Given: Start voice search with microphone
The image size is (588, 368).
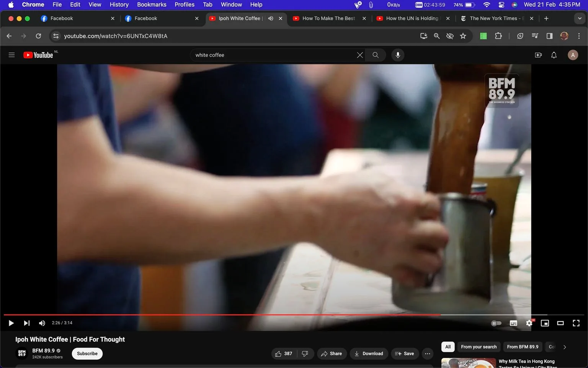Looking at the screenshot, I should tap(398, 55).
